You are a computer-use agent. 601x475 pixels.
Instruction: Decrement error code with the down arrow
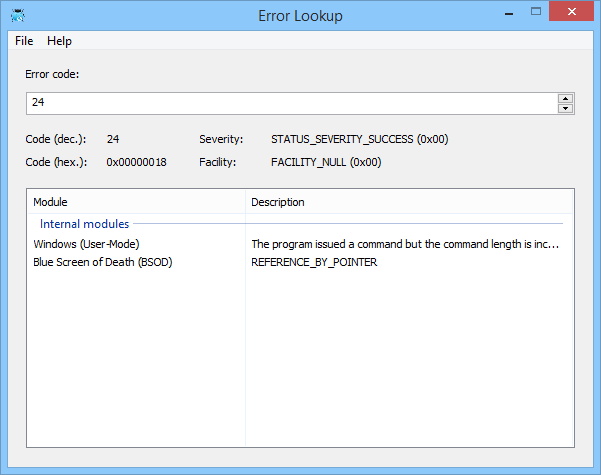(565, 108)
